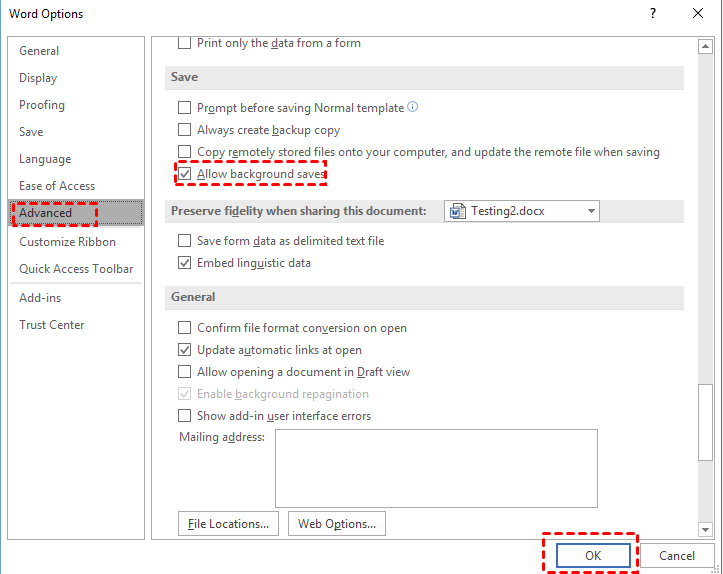Image resolution: width=723 pixels, height=574 pixels.
Task: Click the disabled Enable background repagination checkbox
Action: click(184, 394)
